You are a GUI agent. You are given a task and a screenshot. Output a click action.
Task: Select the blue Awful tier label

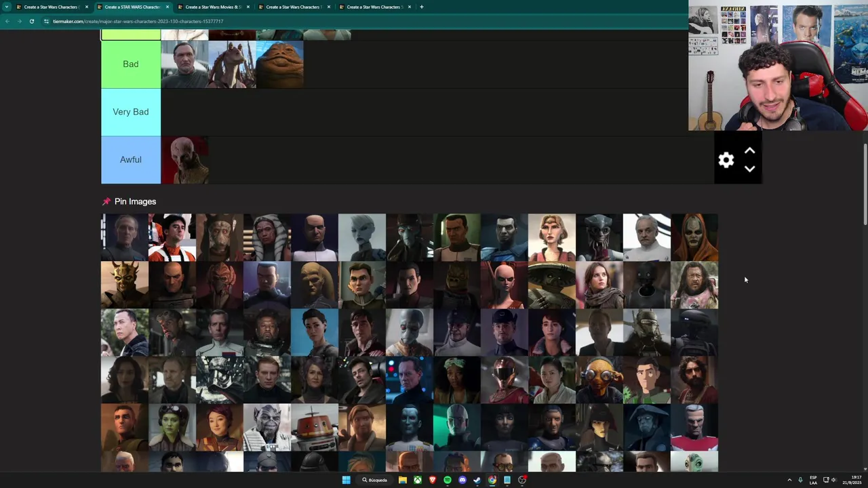coord(131,160)
